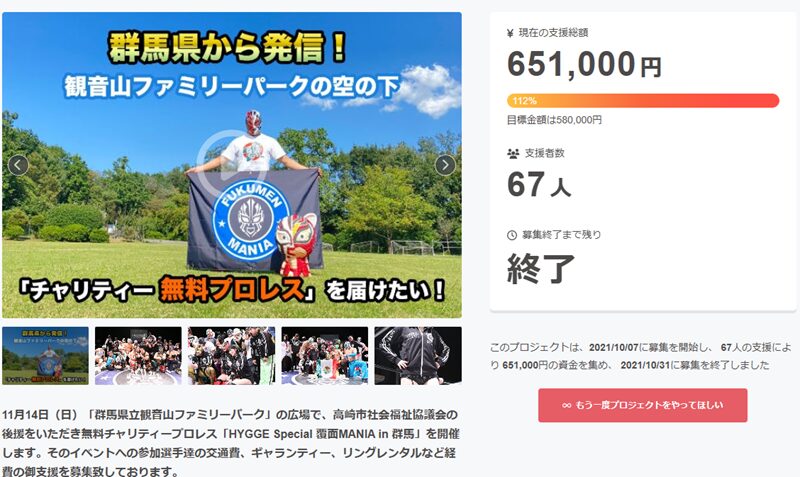Screen dimensions: 800x477
Task: Click the 目標金額は580,000円 goal text
Action: pyautogui.click(x=554, y=120)
